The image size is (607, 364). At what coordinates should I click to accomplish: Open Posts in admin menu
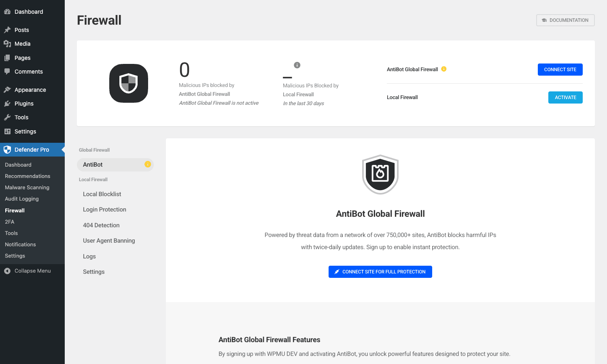[x=32, y=30]
